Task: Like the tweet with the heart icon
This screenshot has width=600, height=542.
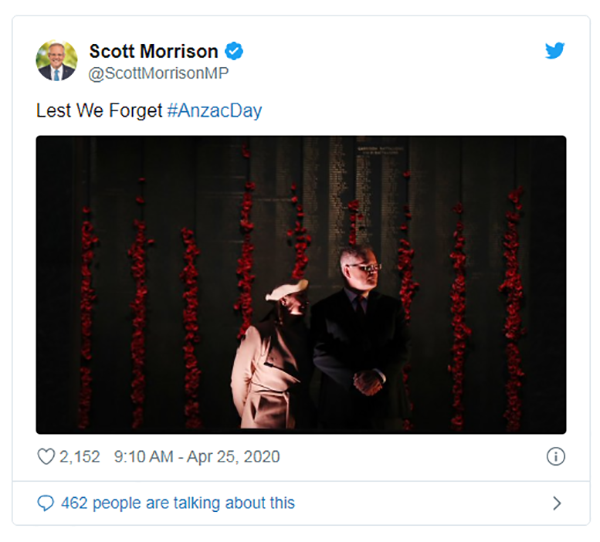Action: pos(46,457)
